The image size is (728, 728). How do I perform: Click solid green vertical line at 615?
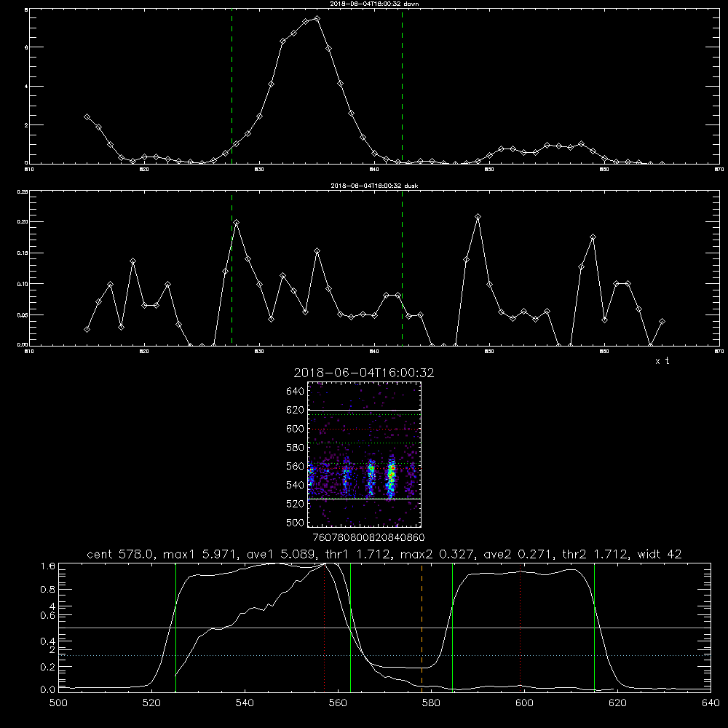pyautogui.click(x=594, y=627)
